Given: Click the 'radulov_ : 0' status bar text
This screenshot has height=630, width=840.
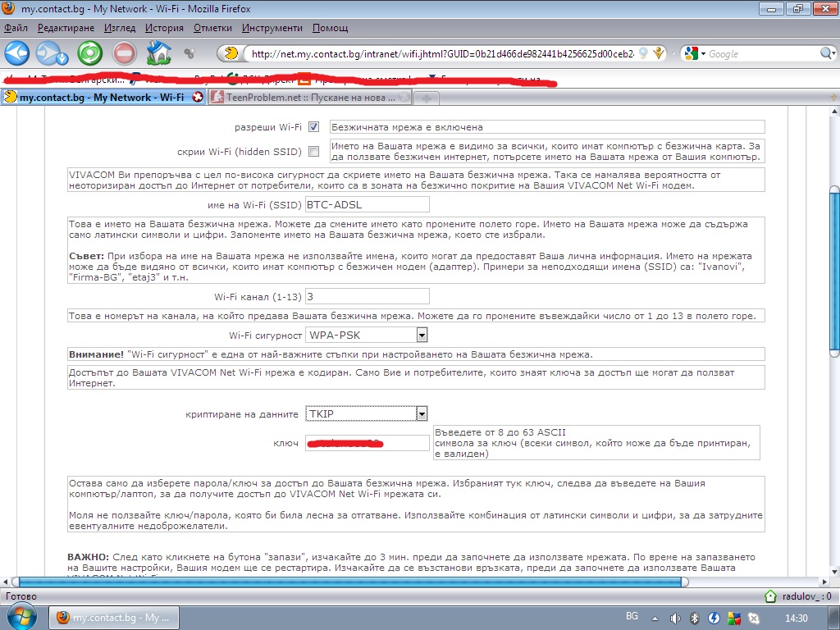Looking at the screenshot, I should (x=807, y=596).
